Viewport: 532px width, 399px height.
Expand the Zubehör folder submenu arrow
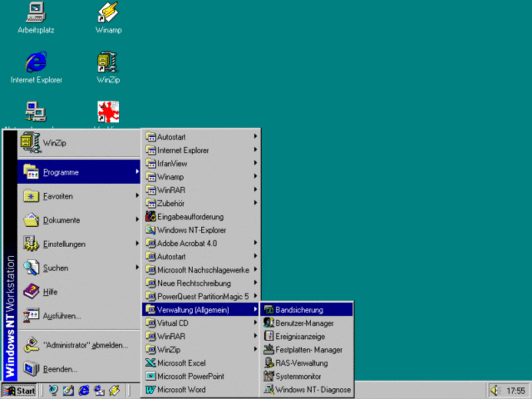click(256, 203)
